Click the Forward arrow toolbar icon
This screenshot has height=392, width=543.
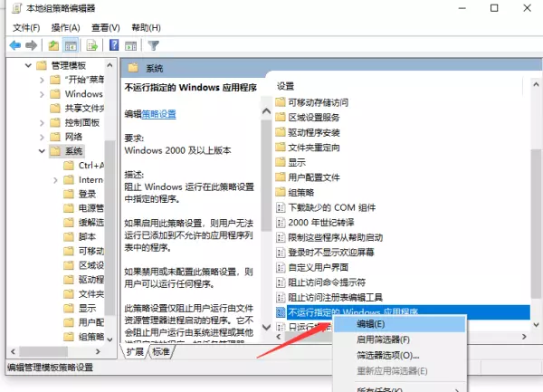[x=31, y=45]
